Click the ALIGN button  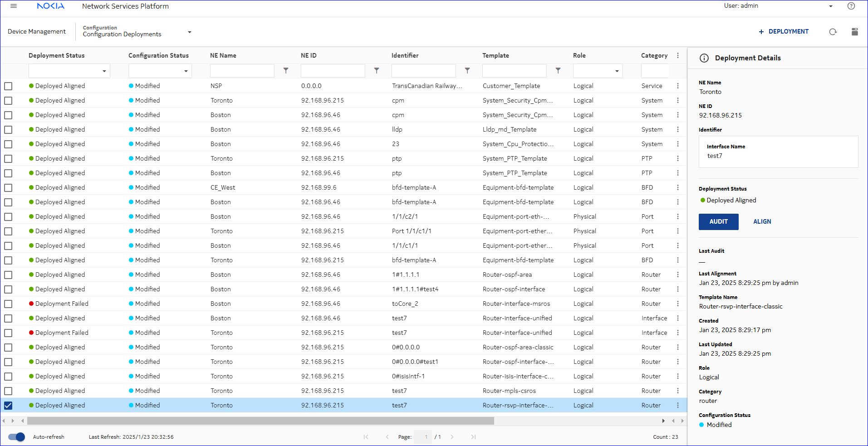click(762, 222)
